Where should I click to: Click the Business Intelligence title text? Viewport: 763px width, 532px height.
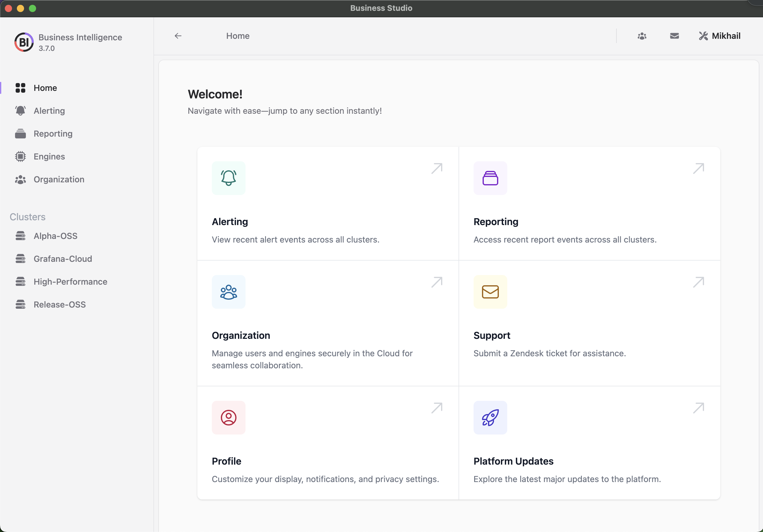click(x=80, y=37)
